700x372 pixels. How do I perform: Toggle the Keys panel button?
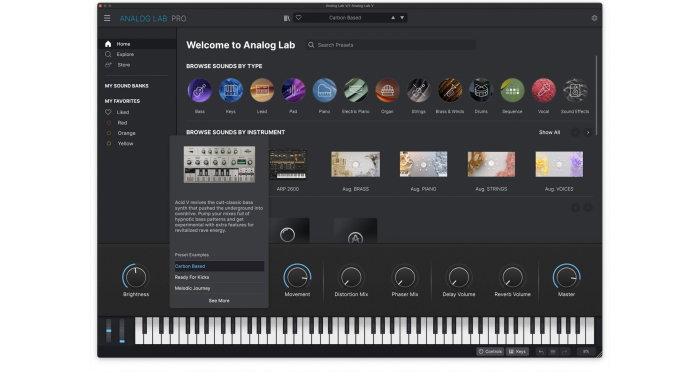(x=517, y=351)
